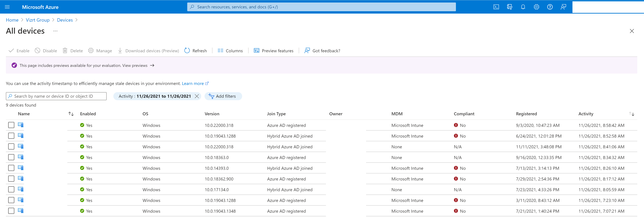The image size is (644, 217).
Task: Sort by Activity column arrows
Action: click(x=632, y=114)
